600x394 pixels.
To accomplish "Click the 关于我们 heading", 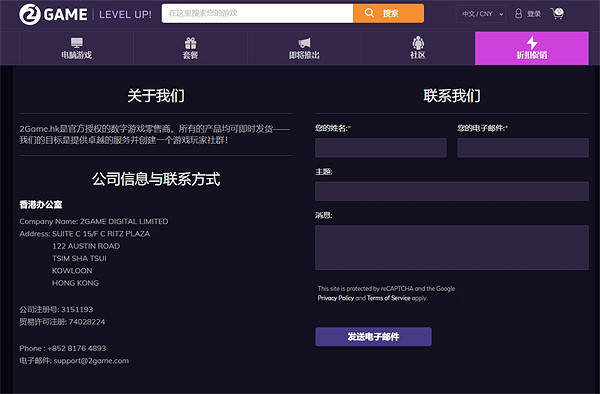I will click(x=156, y=96).
